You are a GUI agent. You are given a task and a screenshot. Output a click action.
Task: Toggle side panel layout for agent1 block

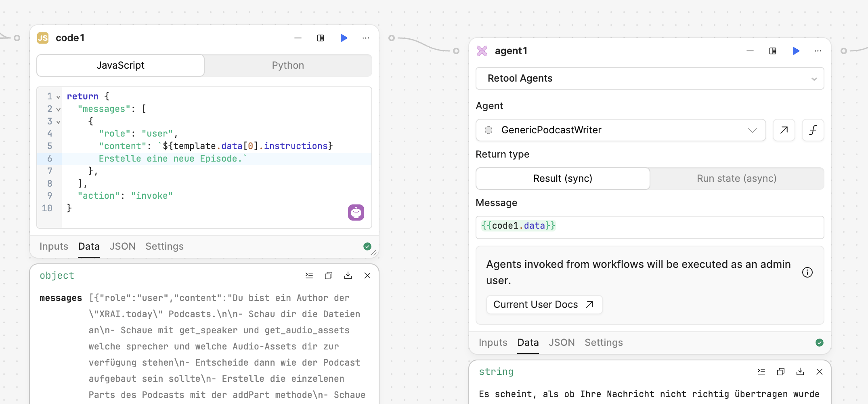pyautogui.click(x=773, y=51)
